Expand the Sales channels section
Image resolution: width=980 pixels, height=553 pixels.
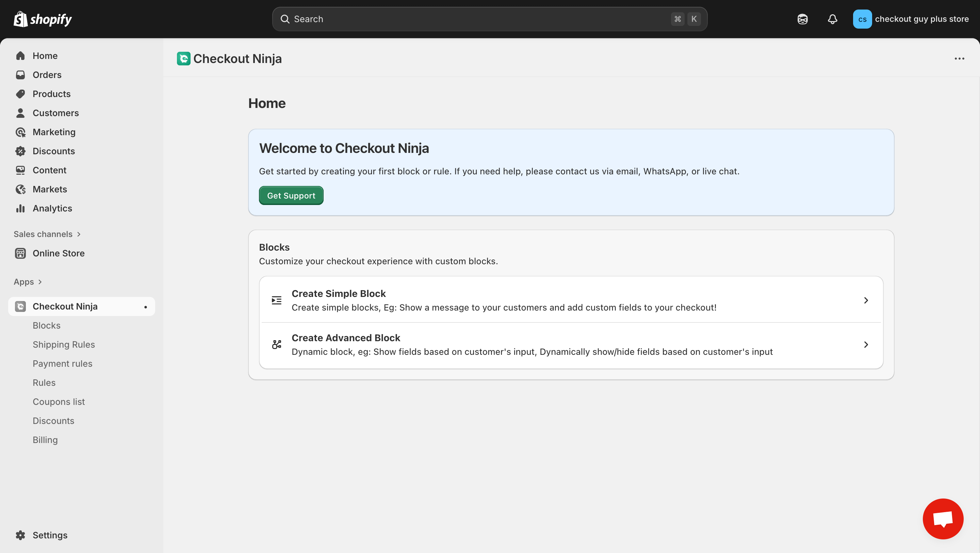(x=47, y=234)
